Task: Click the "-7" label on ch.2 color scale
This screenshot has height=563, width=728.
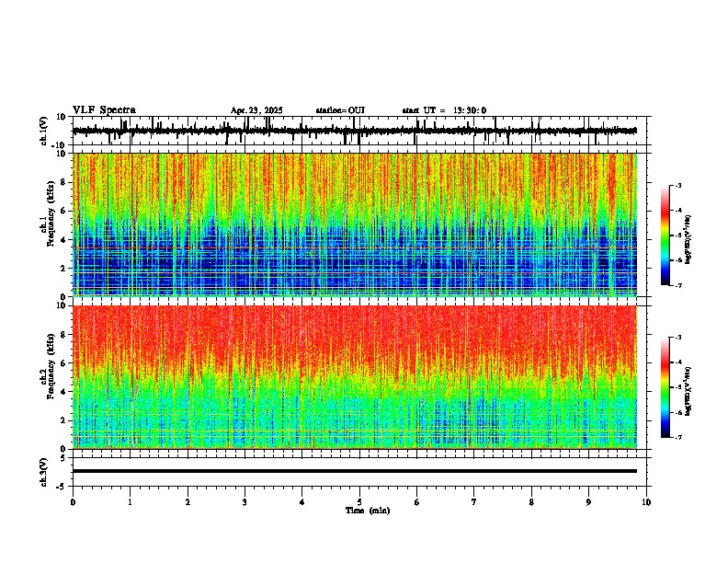Action: pos(678,438)
